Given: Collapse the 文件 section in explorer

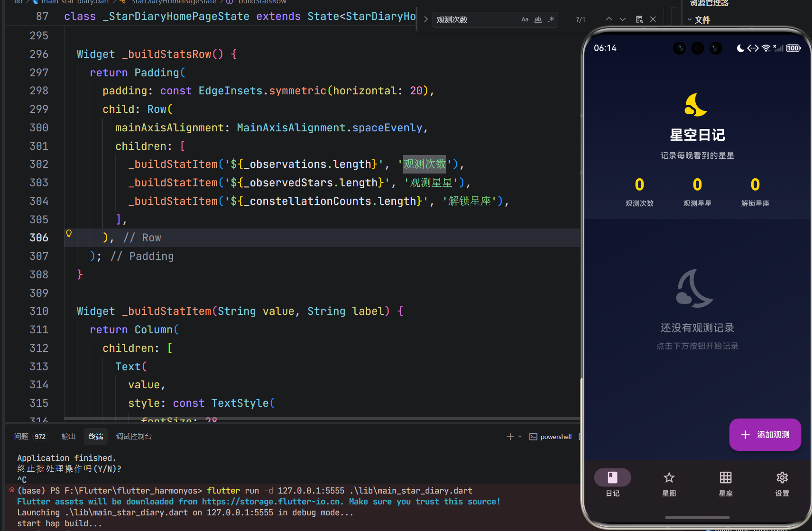Looking at the screenshot, I should coord(690,20).
